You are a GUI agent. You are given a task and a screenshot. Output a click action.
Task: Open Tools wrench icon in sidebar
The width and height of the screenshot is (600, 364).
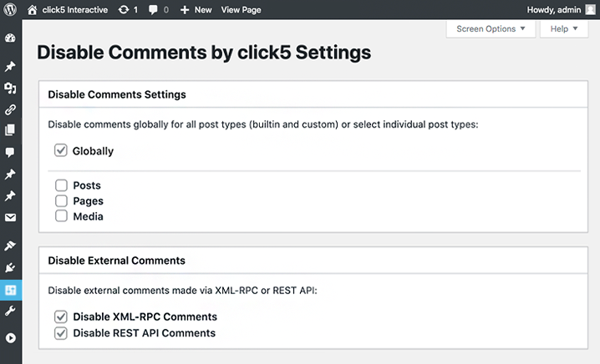click(x=10, y=311)
